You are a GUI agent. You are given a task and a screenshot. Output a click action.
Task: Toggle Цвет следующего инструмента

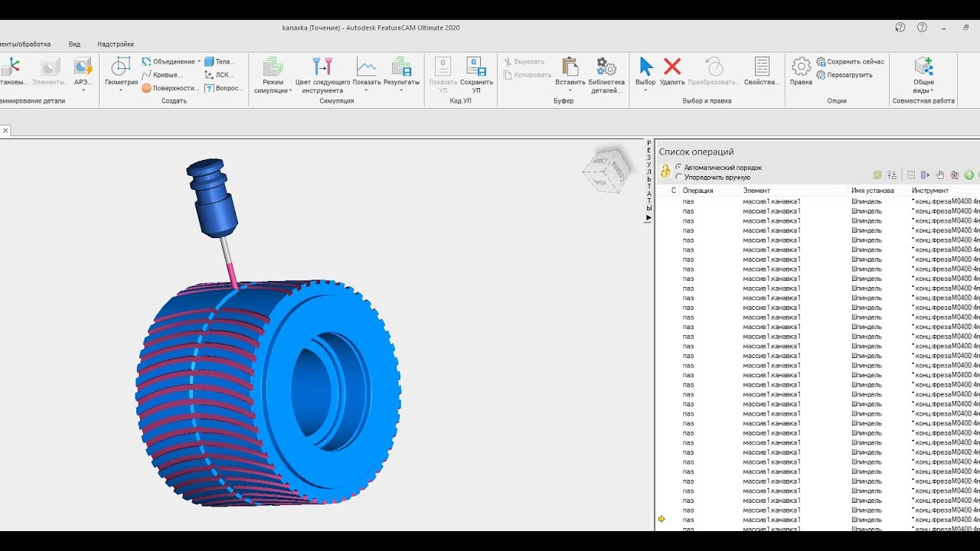[x=322, y=75]
